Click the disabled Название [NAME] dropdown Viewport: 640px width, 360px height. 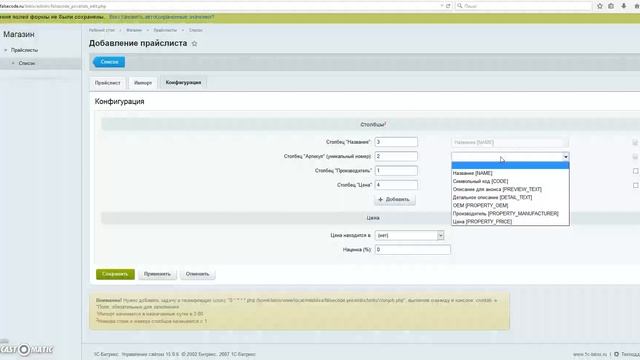[510, 142]
